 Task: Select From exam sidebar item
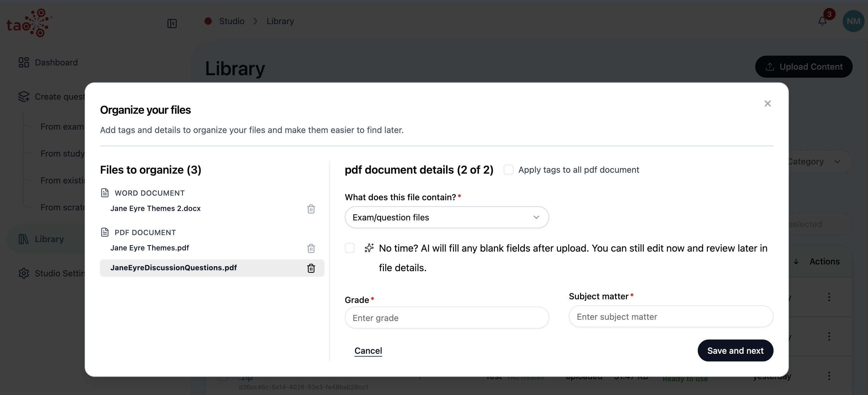pyautogui.click(x=62, y=126)
